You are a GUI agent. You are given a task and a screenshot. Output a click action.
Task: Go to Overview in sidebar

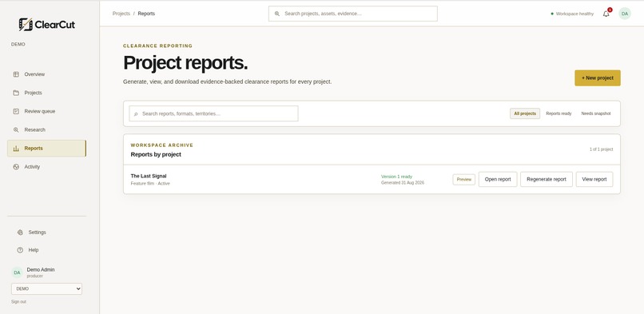[47, 74]
